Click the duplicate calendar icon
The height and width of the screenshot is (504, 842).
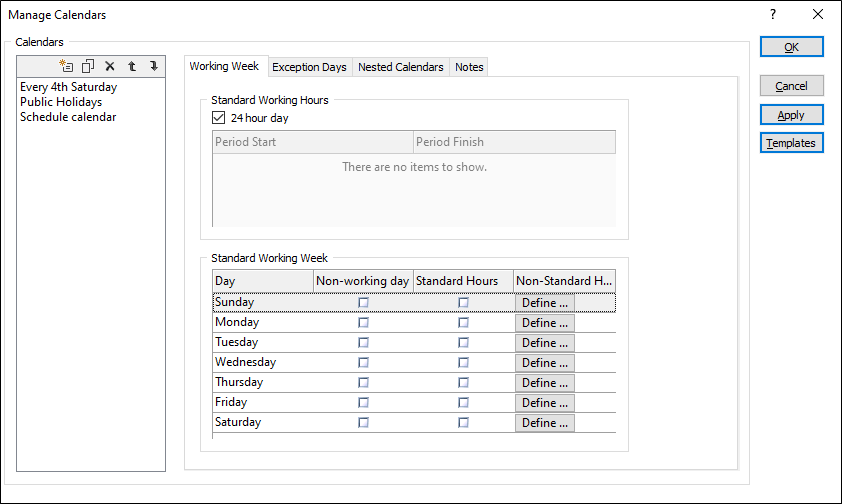coord(88,66)
